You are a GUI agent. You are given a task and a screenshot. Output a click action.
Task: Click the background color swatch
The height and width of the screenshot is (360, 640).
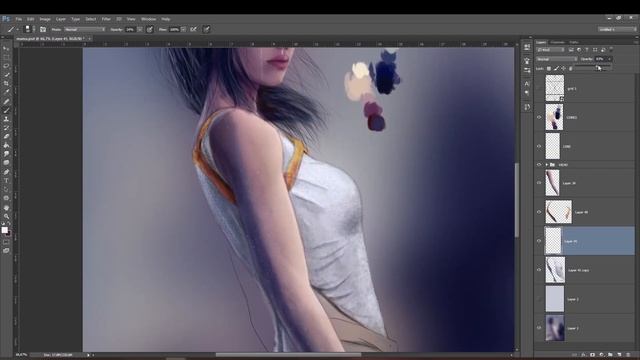click(x=9, y=234)
